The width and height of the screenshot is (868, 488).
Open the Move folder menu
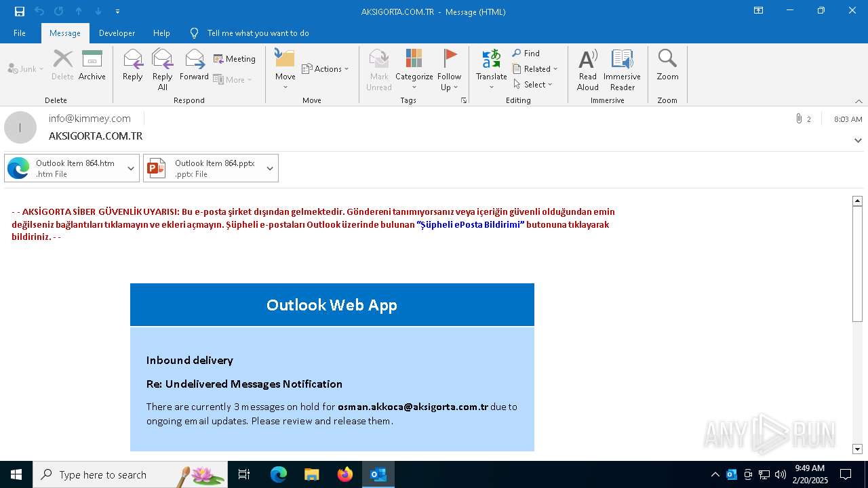click(285, 70)
